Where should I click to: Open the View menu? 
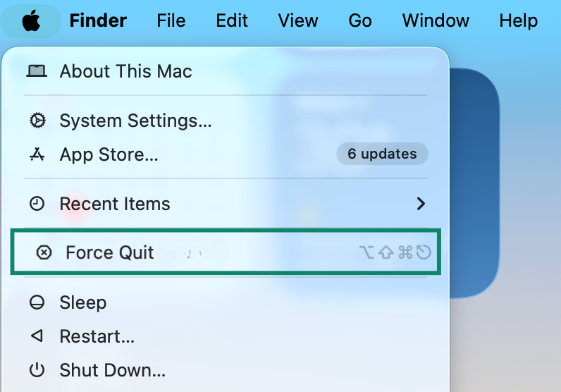[298, 20]
